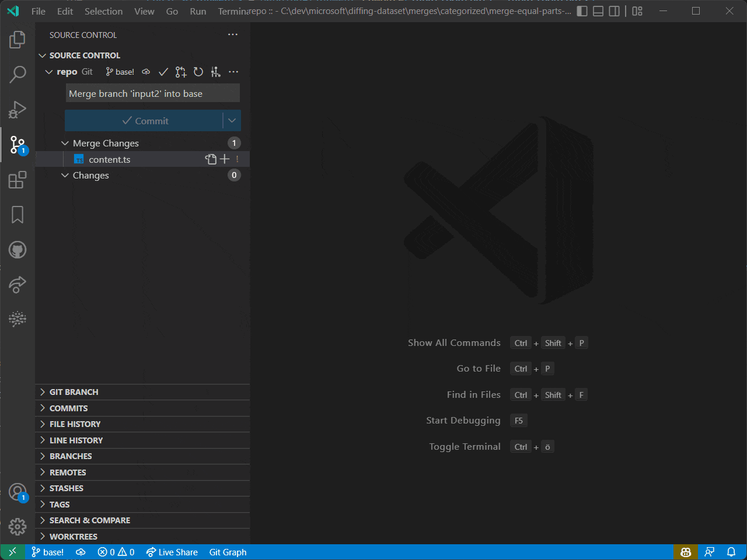This screenshot has width=747, height=560.
Task: Open the notifications bell in status bar
Action: click(x=731, y=552)
